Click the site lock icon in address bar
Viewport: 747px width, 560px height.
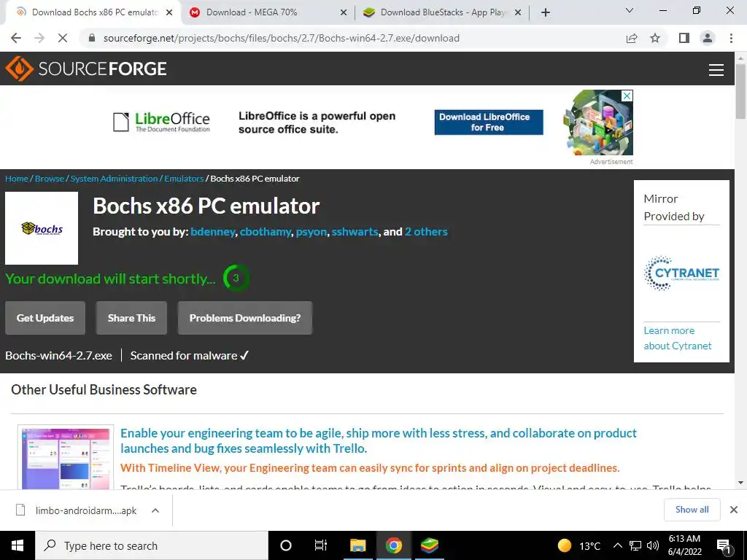92,38
